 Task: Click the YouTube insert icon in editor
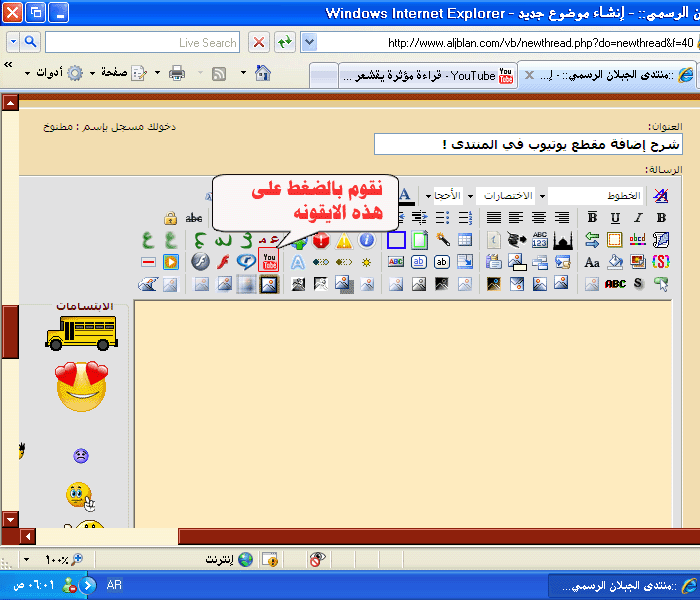point(268,262)
